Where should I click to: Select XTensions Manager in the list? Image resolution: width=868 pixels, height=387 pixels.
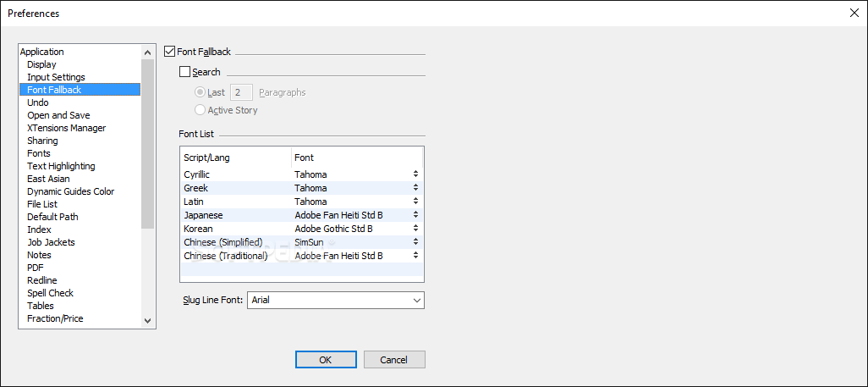coord(67,128)
